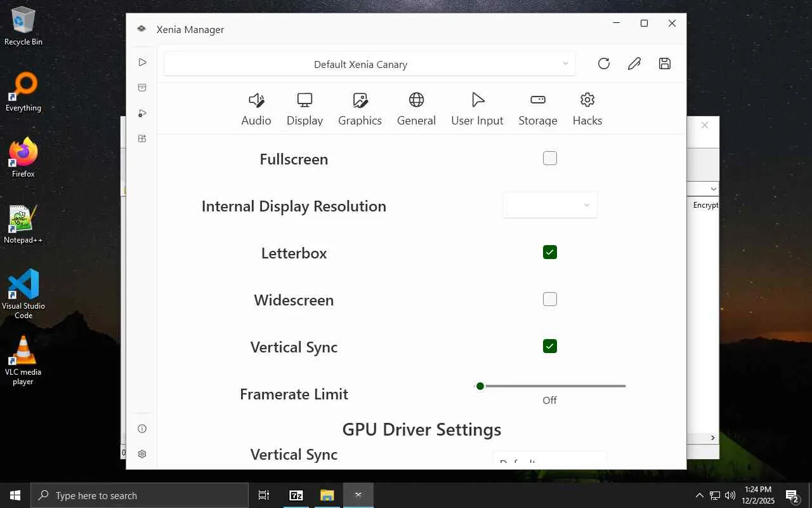
Task: Open the notification center icon
Action: pyautogui.click(x=792, y=495)
